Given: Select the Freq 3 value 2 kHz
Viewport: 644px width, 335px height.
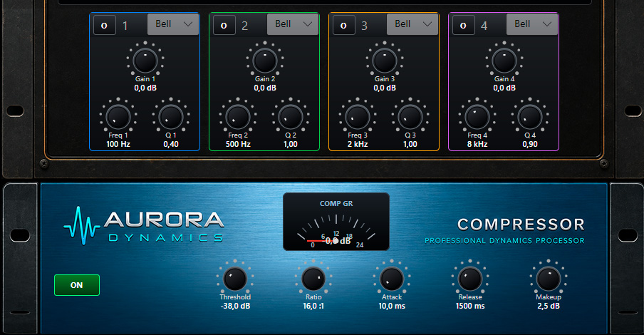Looking at the screenshot, I should click(x=358, y=144).
